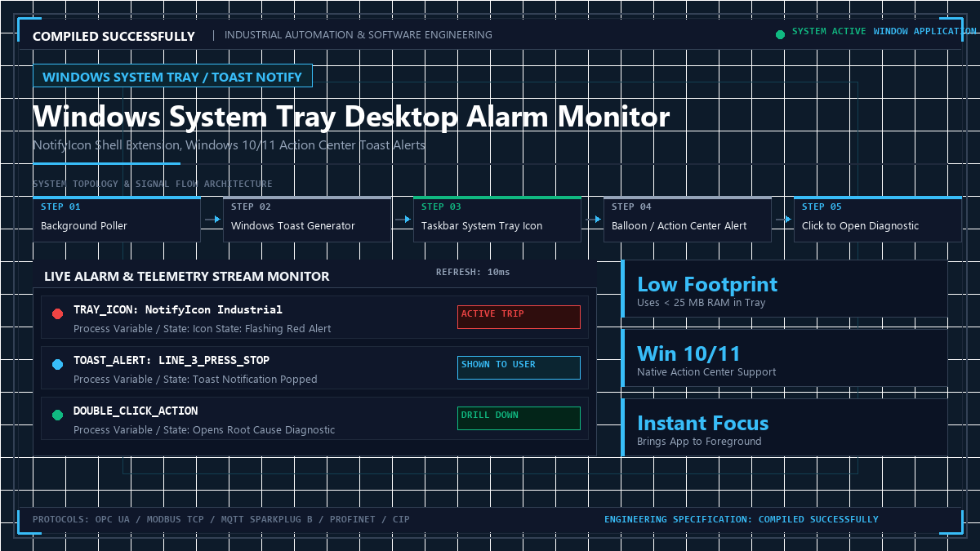Image resolution: width=980 pixels, height=551 pixels.
Task: Click the TRAY_ICON: NotifyIcon Industrial row title
Action: point(178,310)
